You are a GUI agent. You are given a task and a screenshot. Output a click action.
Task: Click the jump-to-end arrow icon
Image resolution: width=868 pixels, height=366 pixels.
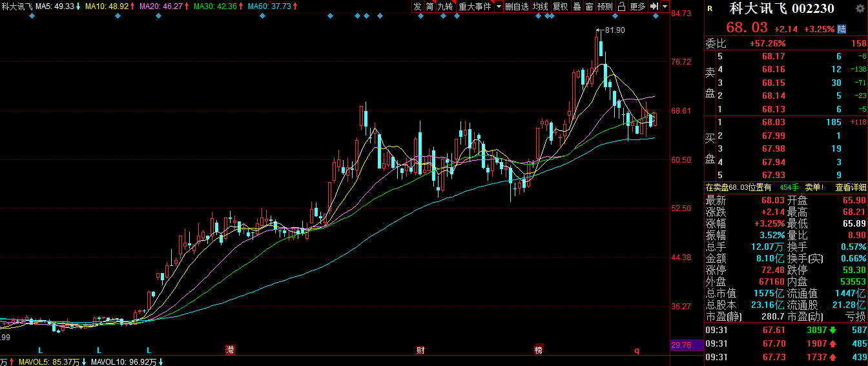click(x=654, y=6)
